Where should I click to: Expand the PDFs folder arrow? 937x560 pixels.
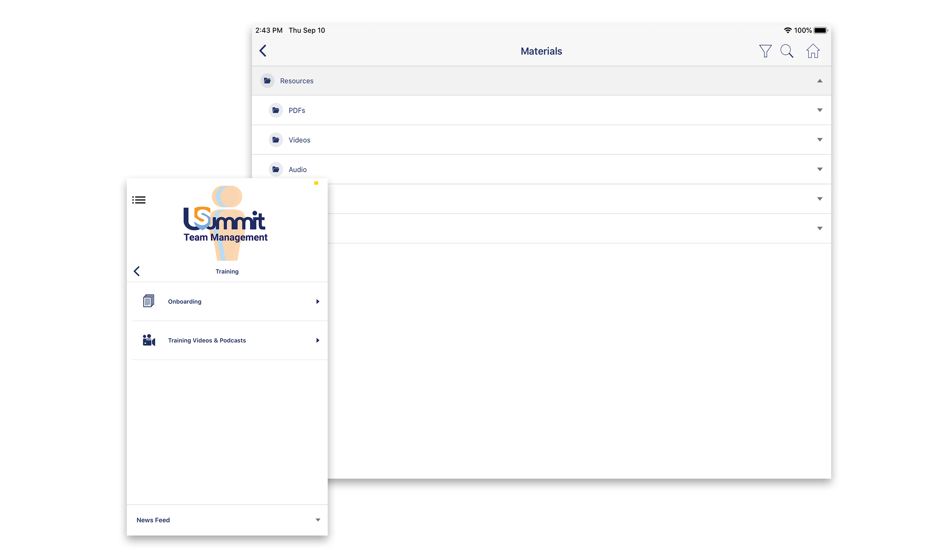819,110
